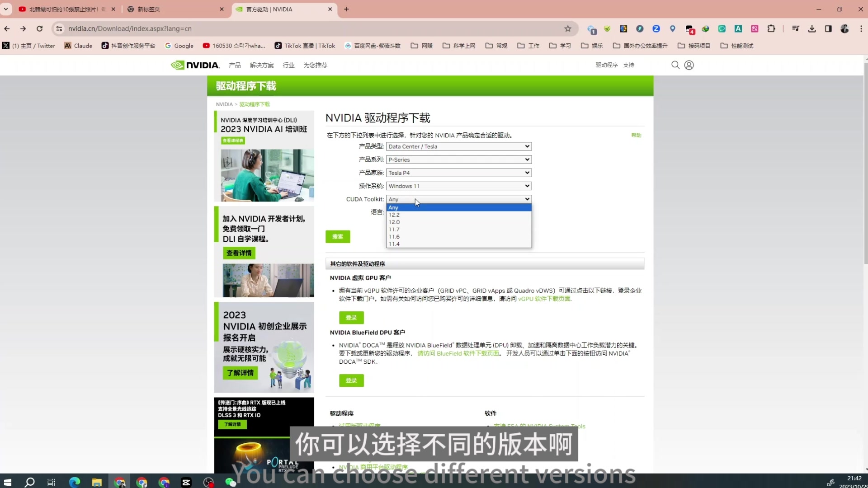The image size is (868, 488).
Task: Click 了解详情 on startup showcase banner
Action: pos(240,373)
